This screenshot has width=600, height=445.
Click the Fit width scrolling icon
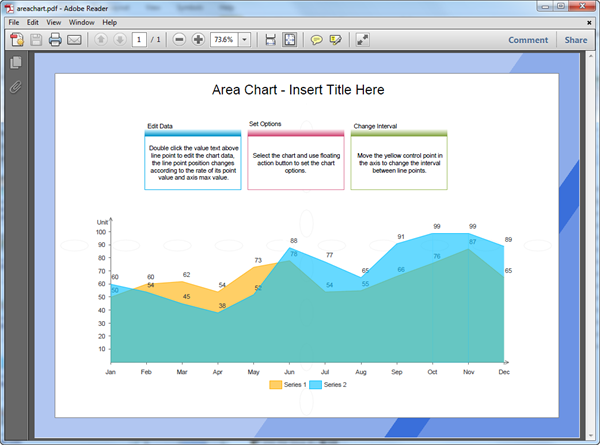(270, 40)
